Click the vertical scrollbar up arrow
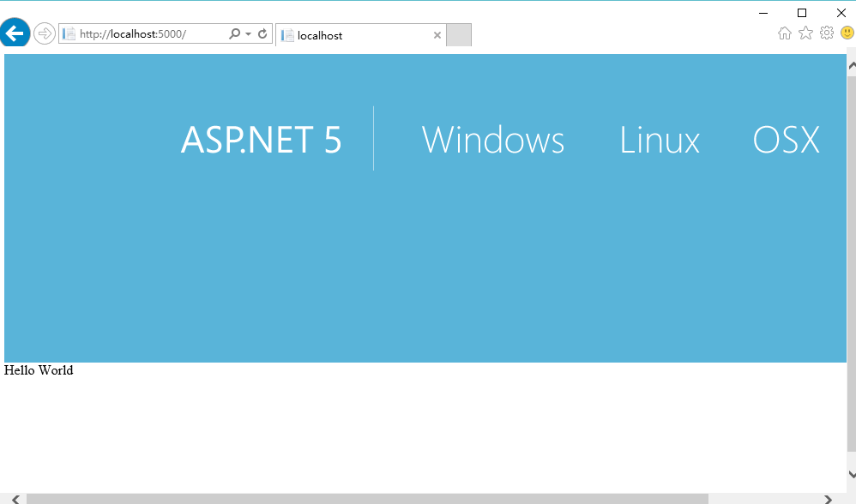Viewport: 856px width, 504px height. click(852, 65)
